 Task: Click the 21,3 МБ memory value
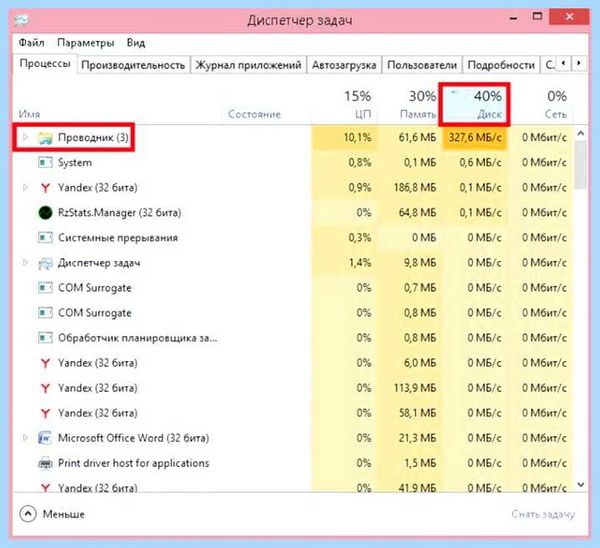tap(417, 438)
